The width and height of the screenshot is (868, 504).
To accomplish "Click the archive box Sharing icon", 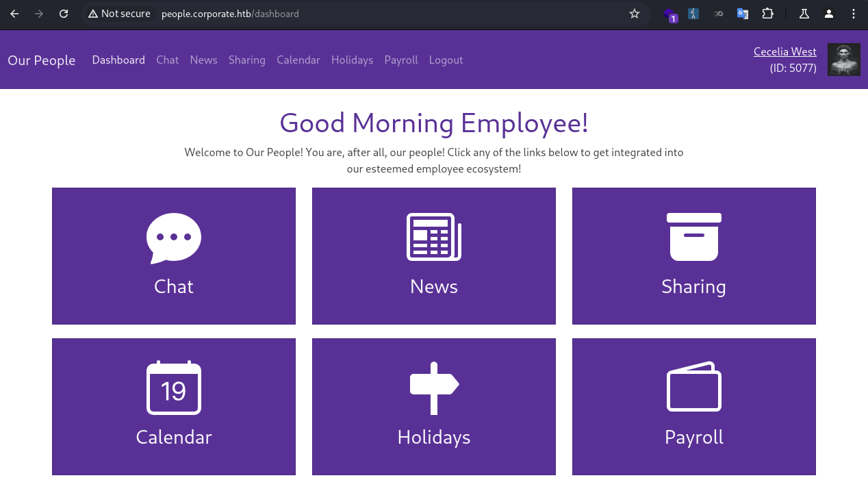I will [x=693, y=237].
